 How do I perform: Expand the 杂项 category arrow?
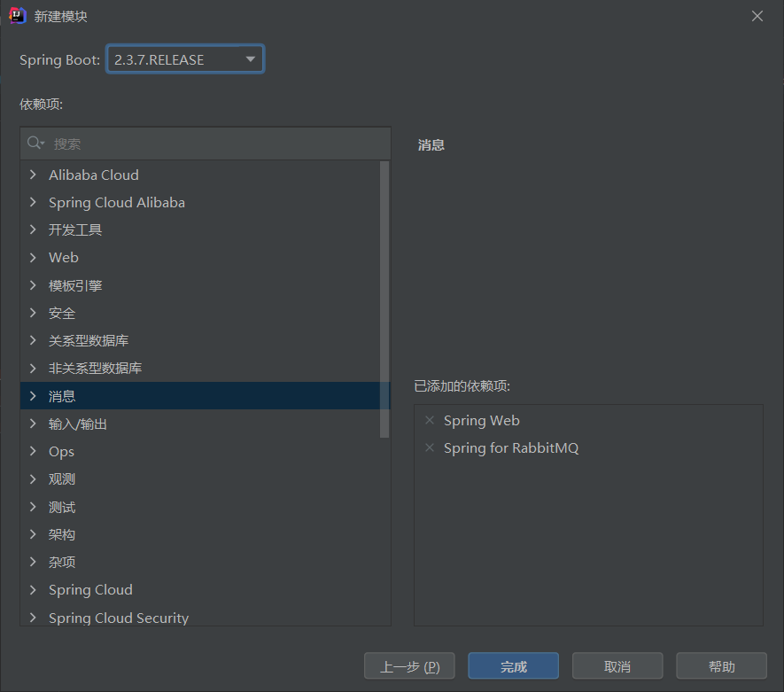click(33, 562)
